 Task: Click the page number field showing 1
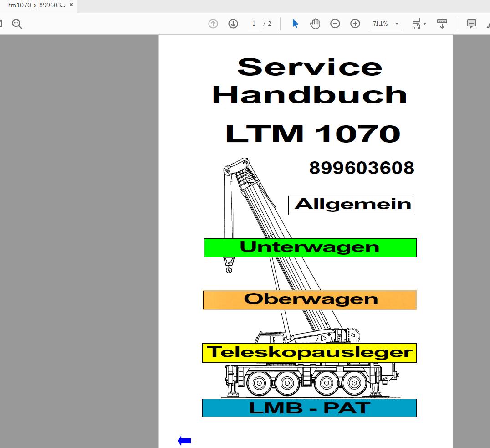pos(254,24)
